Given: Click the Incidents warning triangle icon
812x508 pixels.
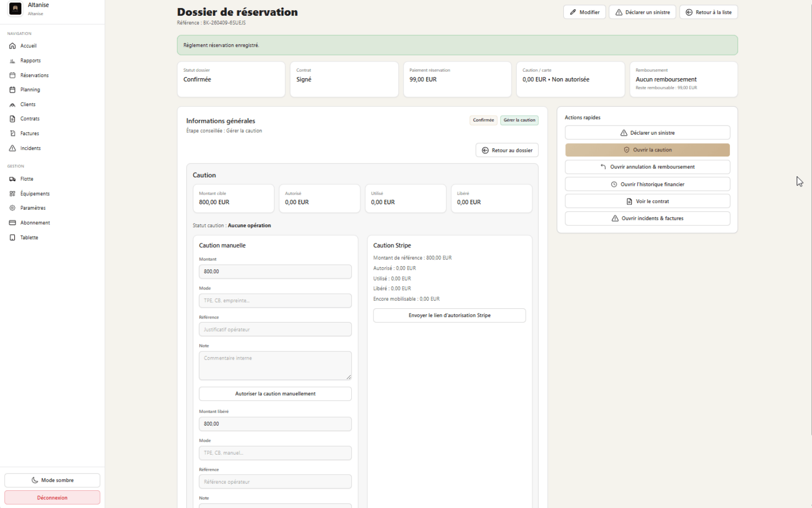Looking at the screenshot, I should [13, 148].
